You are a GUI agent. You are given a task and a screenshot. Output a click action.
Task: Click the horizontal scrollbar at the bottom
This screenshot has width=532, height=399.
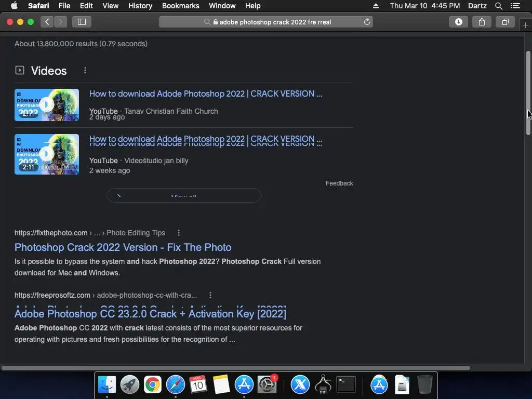tap(235, 368)
